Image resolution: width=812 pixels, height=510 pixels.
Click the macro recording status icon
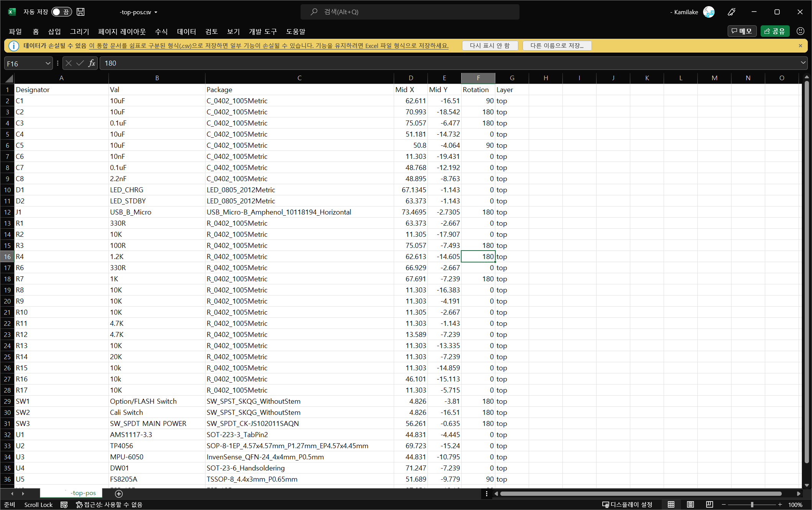[64, 505]
